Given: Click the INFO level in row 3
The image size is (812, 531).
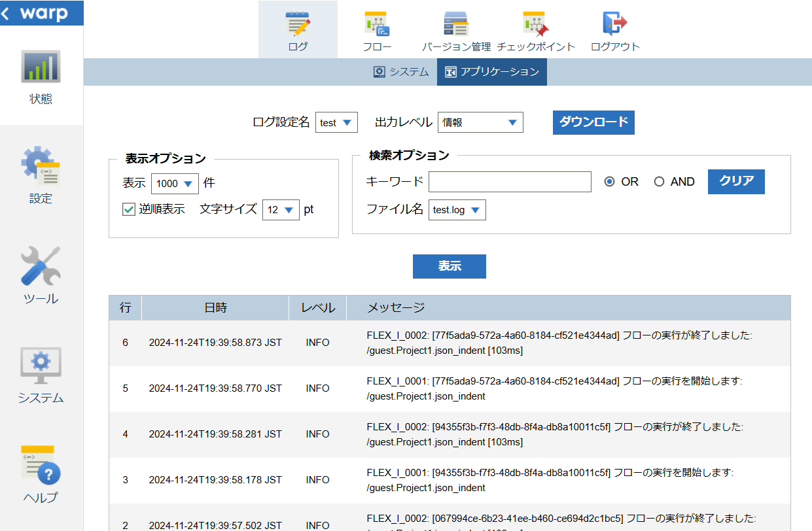Looking at the screenshot, I should (317, 480).
